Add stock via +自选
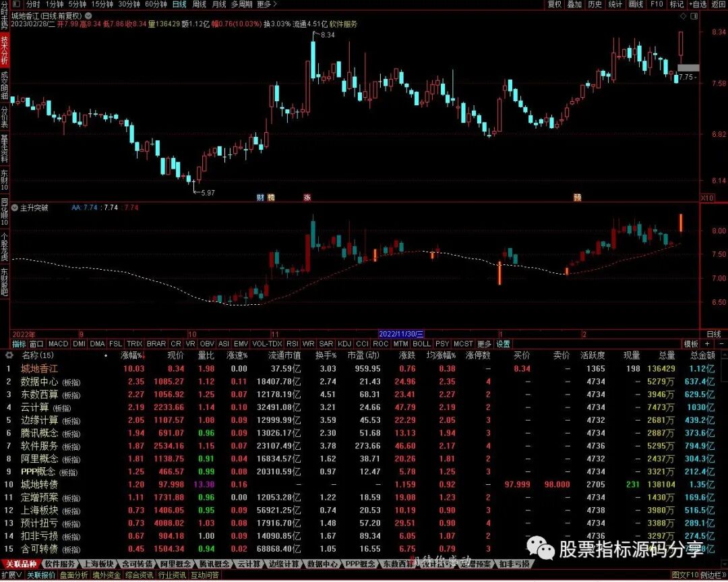This screenshot has height=582, width=728. (698, 4)
